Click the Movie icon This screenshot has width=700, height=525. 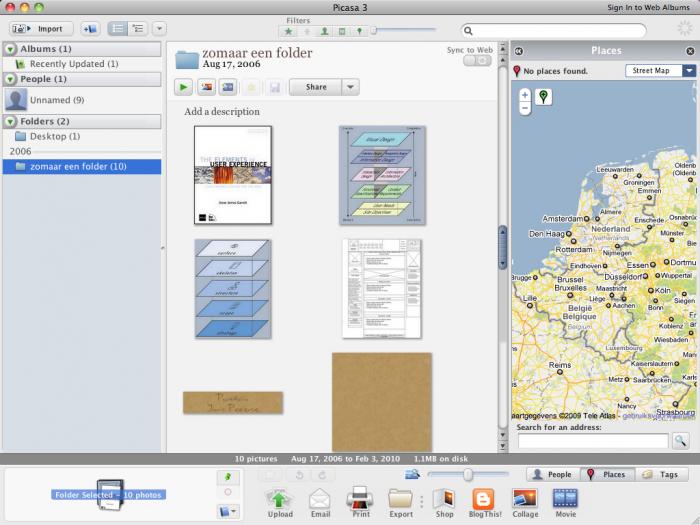click(565, 503)
